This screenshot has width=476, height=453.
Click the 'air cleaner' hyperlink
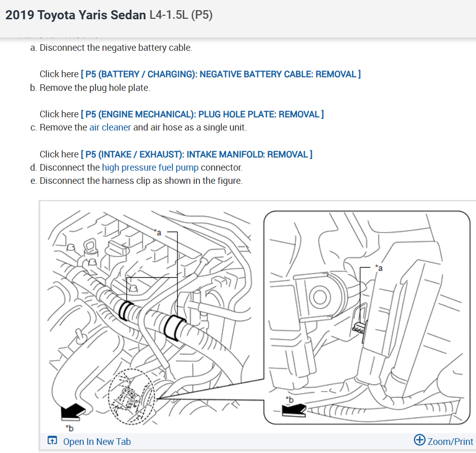pos(110,127)
